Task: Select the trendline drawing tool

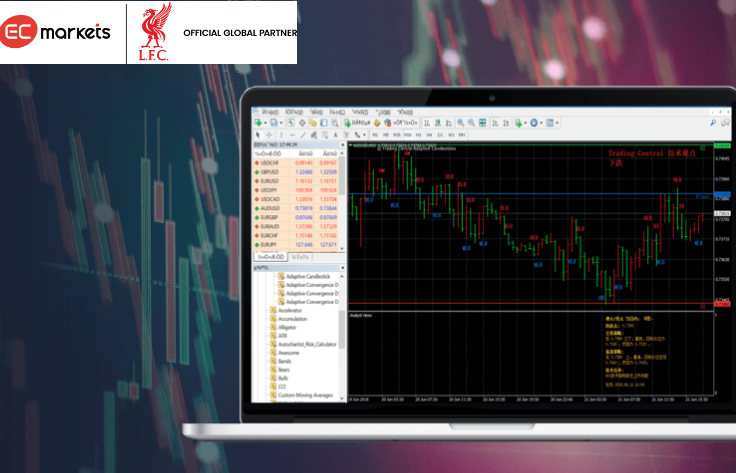Action: click(x=303, y=135)
